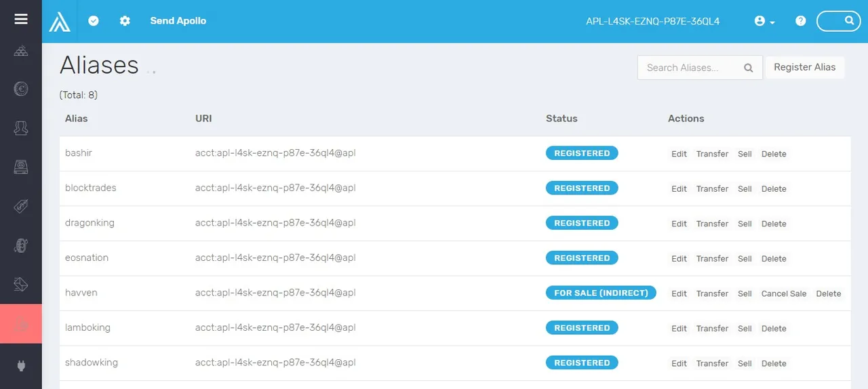Screen dimensions: 868x389
Task: Click Edit for the bashir alias
Action: (x=679, y=154)
